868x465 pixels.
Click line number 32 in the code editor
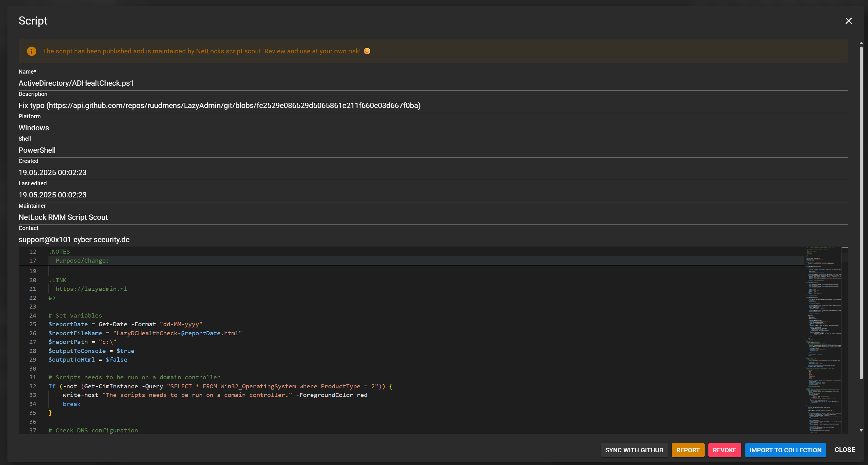point(33,386)
